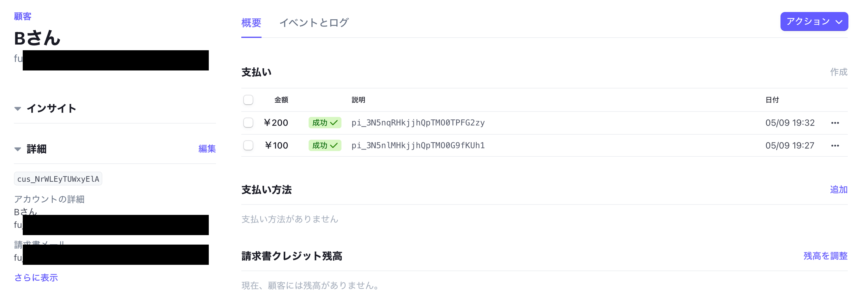The height and width of the screenshot is (304, 868).
Task: Select the checkbox for the ¥100 payment
Action: [248, 146]
